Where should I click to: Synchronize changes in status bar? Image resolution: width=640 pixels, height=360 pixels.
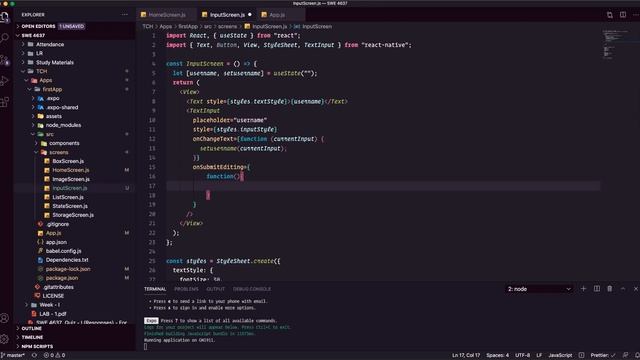[34, 355]
